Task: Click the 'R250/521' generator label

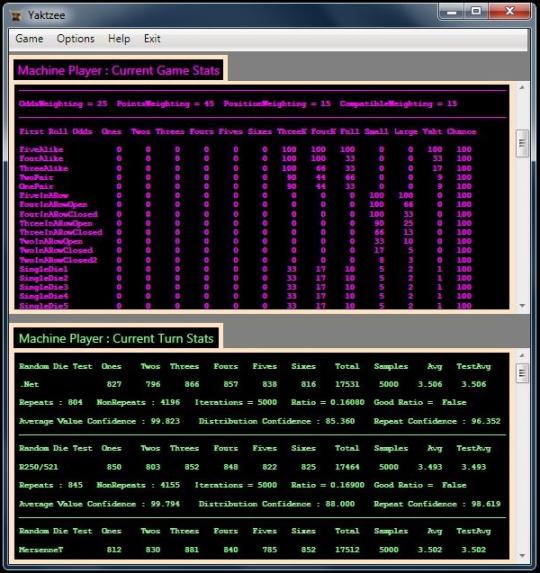Action: click(38, 467)
